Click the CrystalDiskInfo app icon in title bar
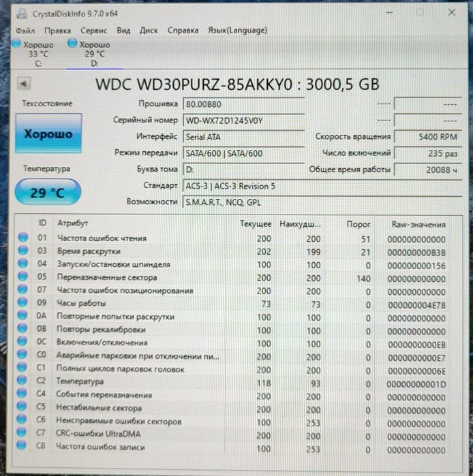473x476 pixels. [x=22, y=14]
